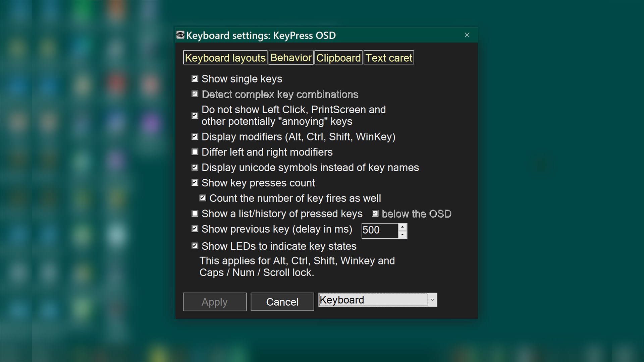Click the delay input field showing 500
This screenshot has width=644, height=362.
tap(379, 231)
